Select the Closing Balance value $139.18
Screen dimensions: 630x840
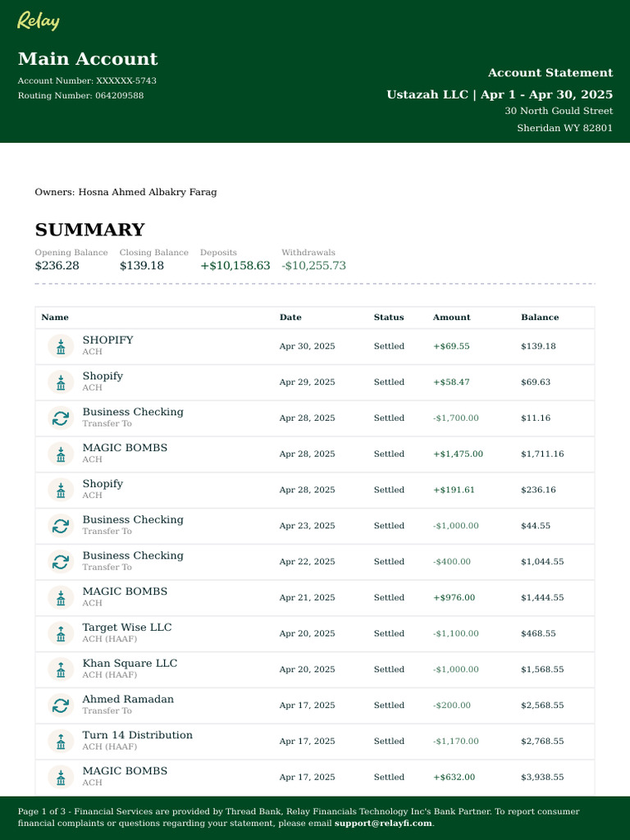tap(141, 266)
